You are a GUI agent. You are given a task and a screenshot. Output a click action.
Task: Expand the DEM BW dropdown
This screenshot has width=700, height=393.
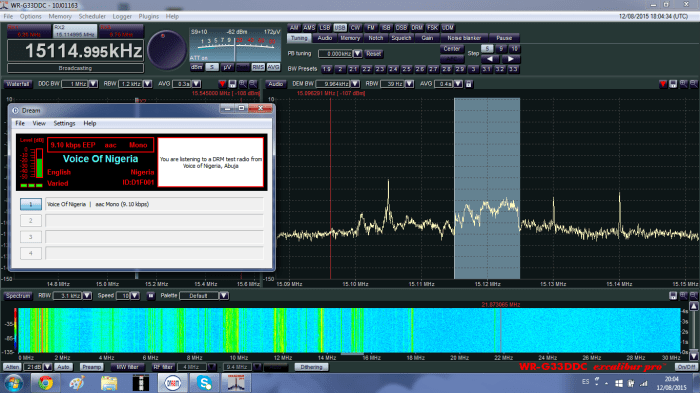(x=355, y=84)
